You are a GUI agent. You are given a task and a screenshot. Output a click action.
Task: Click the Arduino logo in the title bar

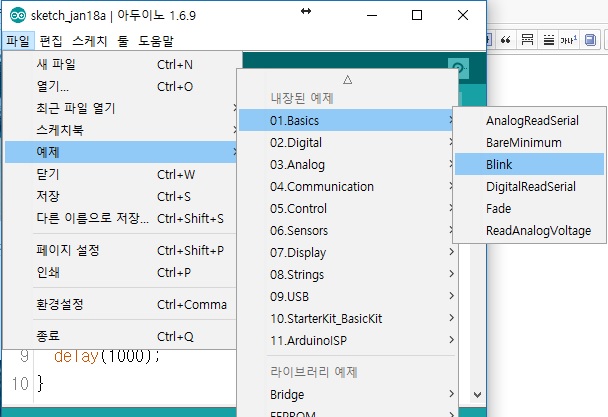click(x=18, y=15)
